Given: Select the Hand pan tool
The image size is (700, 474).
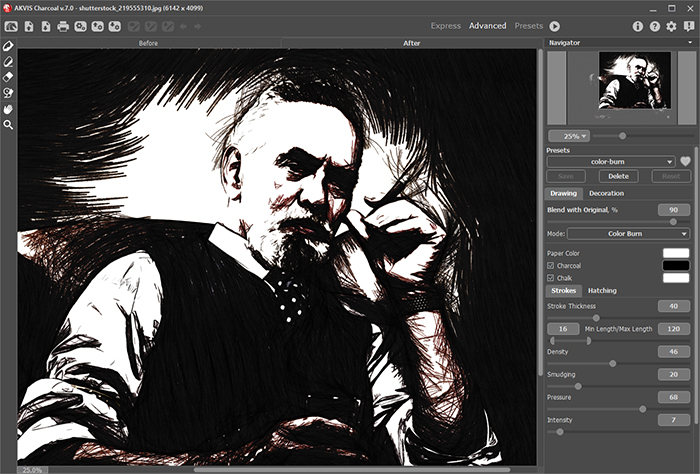Looking at the screenshot, I should (8, 108).
